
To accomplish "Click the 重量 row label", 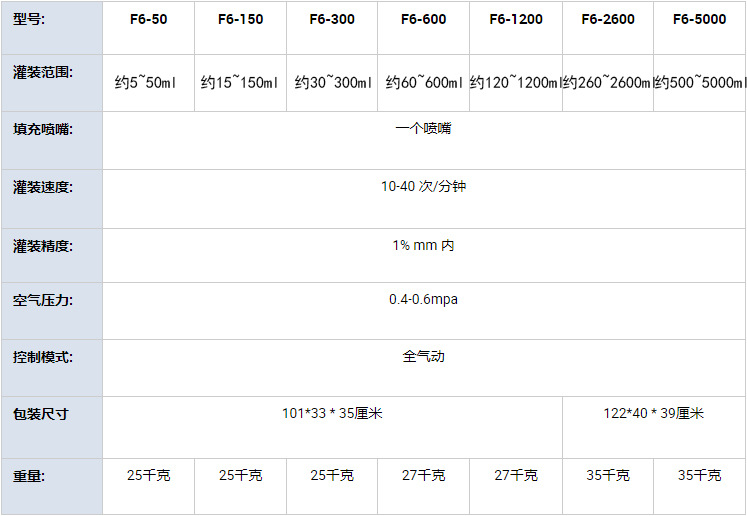I will point(29,476).
